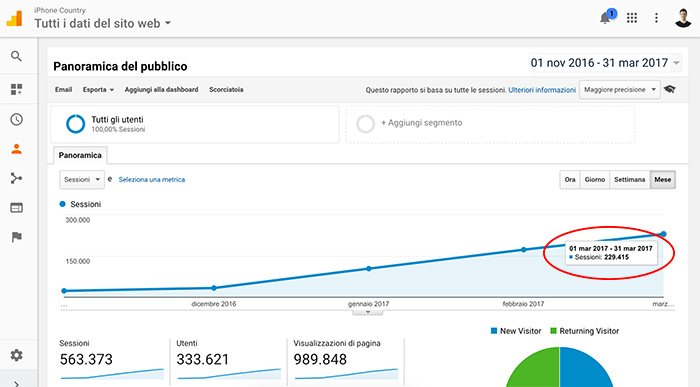This screenshot has width=700, height=387.
Task: Switch to the Panoramica tab
Action: (x=80, y=155)
